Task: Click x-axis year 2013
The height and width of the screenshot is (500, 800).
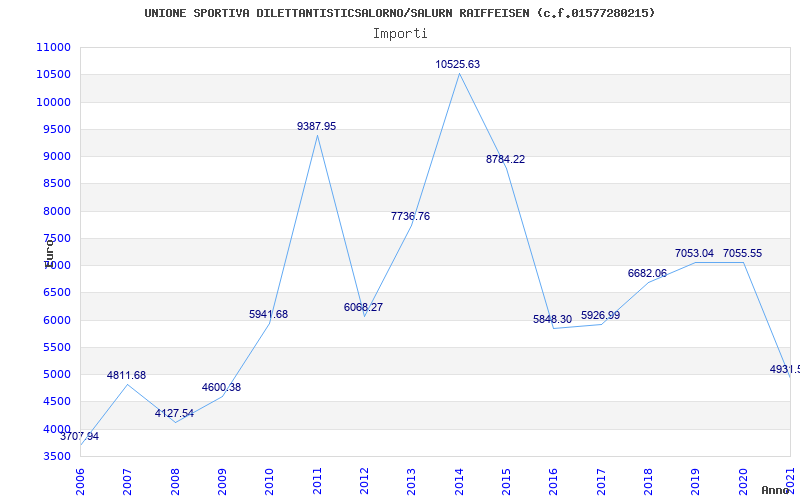Action: click(x=412, y=482)
